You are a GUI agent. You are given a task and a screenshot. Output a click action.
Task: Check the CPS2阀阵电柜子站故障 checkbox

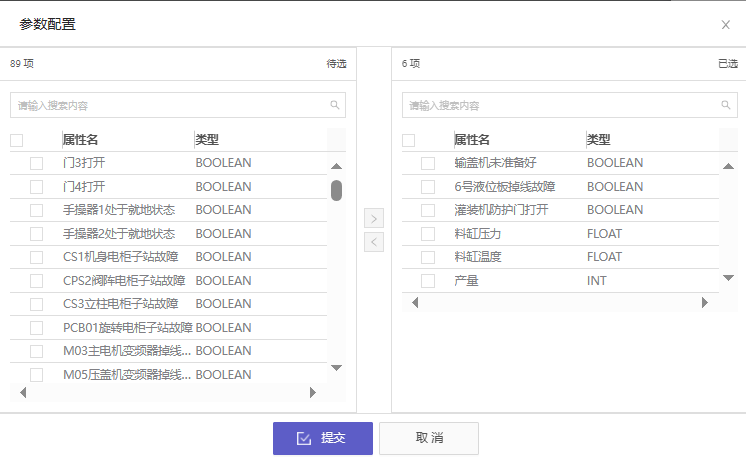(37, 281)
